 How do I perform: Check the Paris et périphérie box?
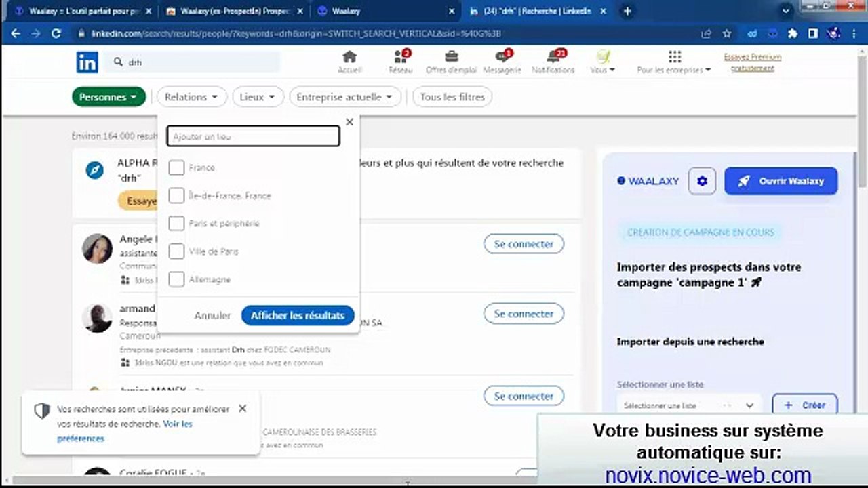coord(176,223)
